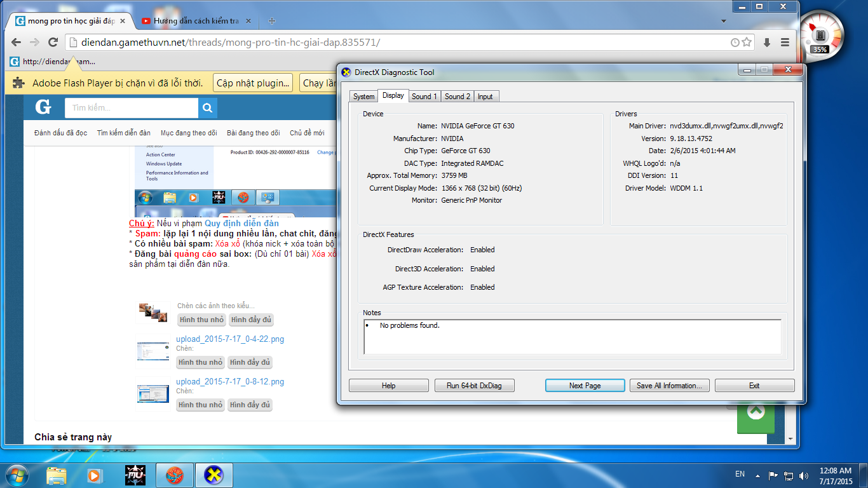The height and width of the screenshot is (488, 868).
Task: Open the bookmark bar diendan shortcut
Action: [53, 62]
